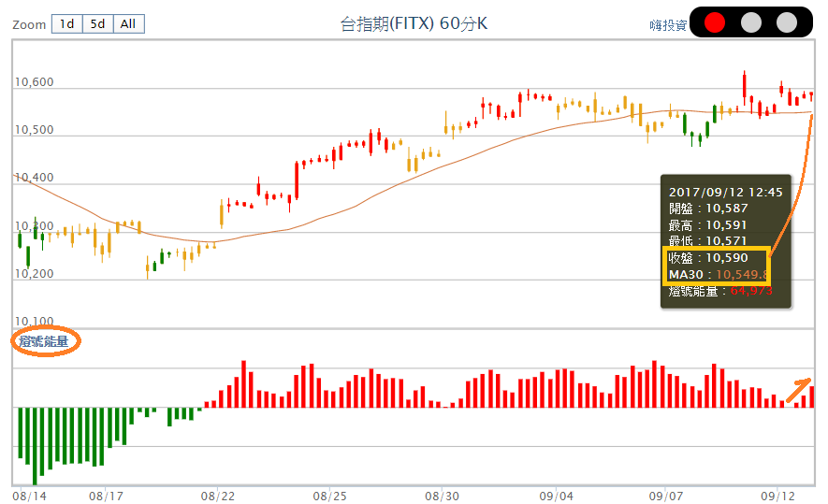
Task: Click the 10,600 price axis label
Action: click(35, 82)
